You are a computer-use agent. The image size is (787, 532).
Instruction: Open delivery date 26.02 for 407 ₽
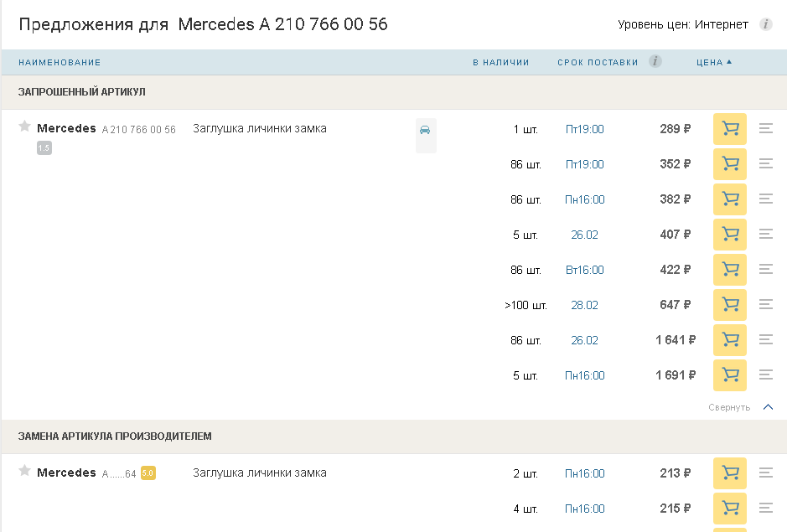coord(585,235)
